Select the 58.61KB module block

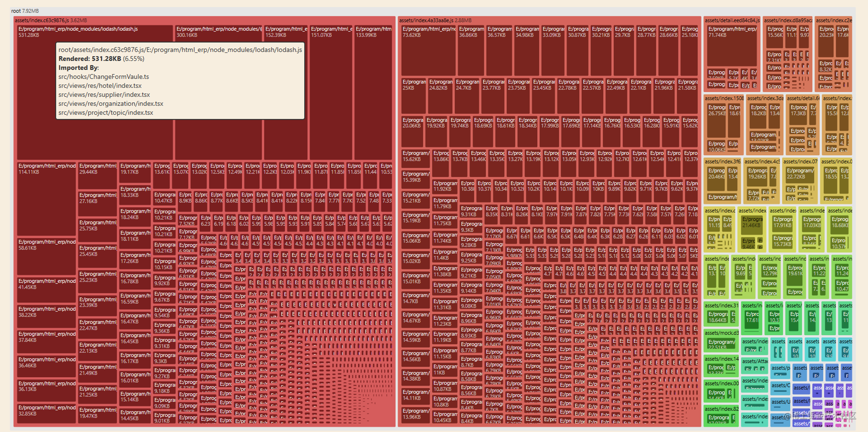coord(47,256)
